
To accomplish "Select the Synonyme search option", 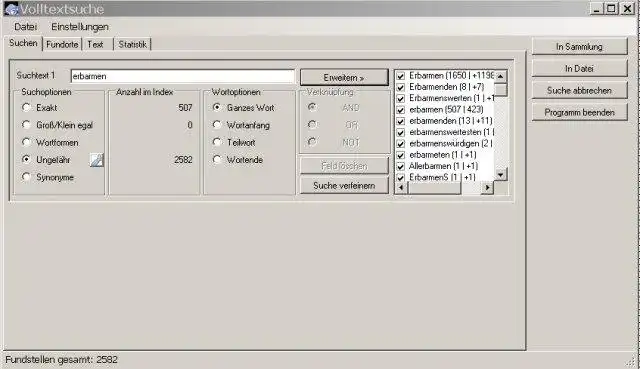I will click(27, 177).
